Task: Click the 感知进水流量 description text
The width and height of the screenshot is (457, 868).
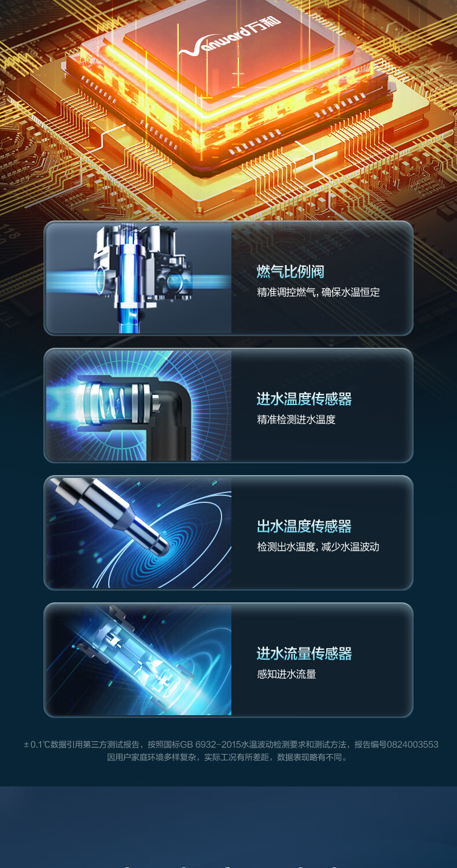Action: [x=286, y=674]
